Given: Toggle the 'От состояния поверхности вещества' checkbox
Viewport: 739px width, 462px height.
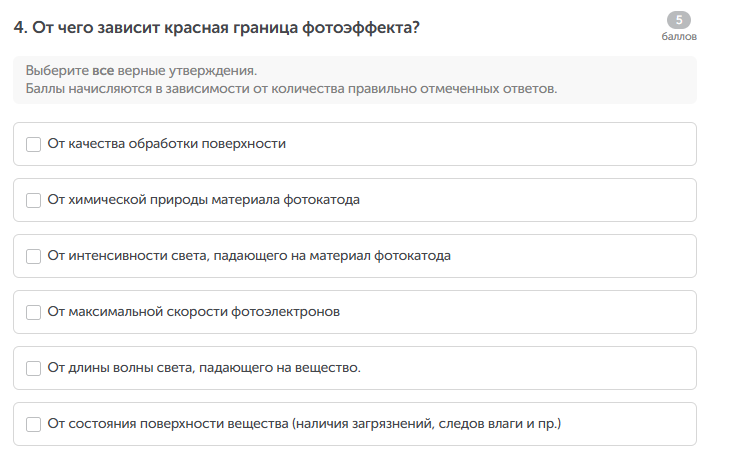Looking at the screenshot, I should [34, 424].
